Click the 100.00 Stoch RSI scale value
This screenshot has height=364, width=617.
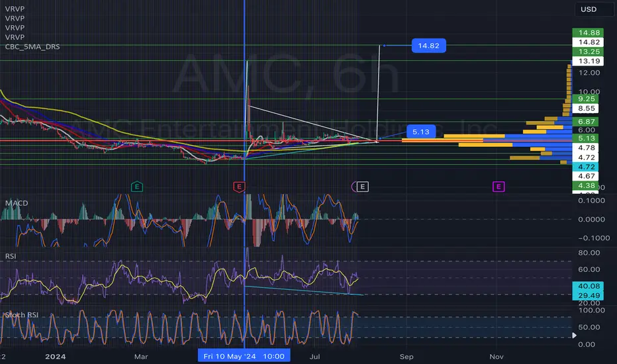pos(591,310)
